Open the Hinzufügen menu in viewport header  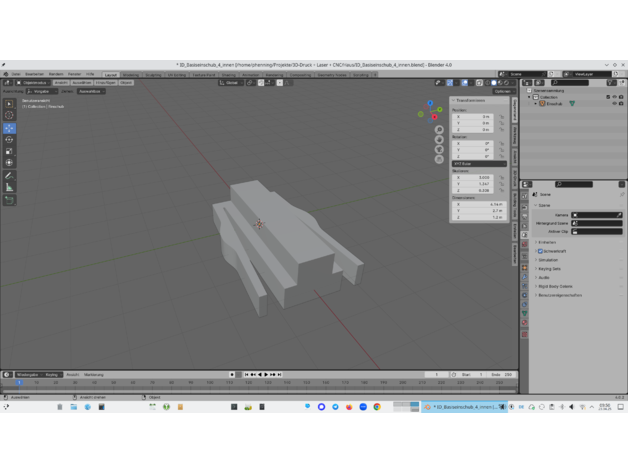pos(105,83)
